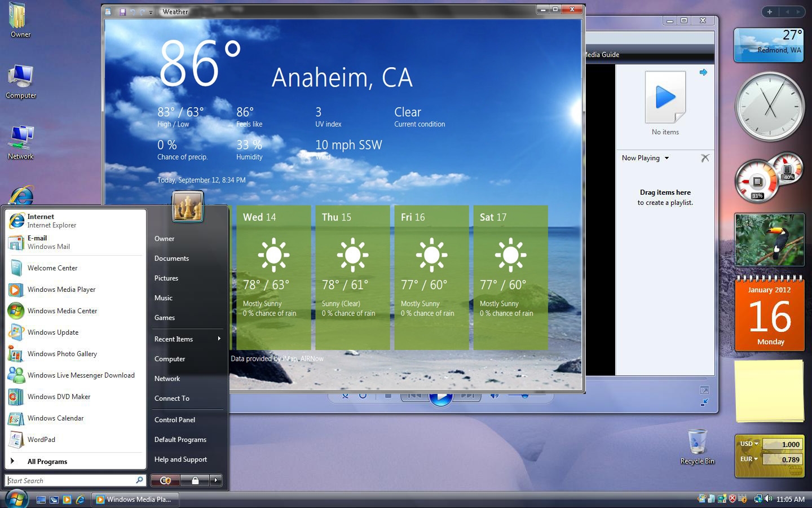This screenshot has height=508, width=812.
Task: Click the Save icon in Weather title bar
Action: coord(122,11)
